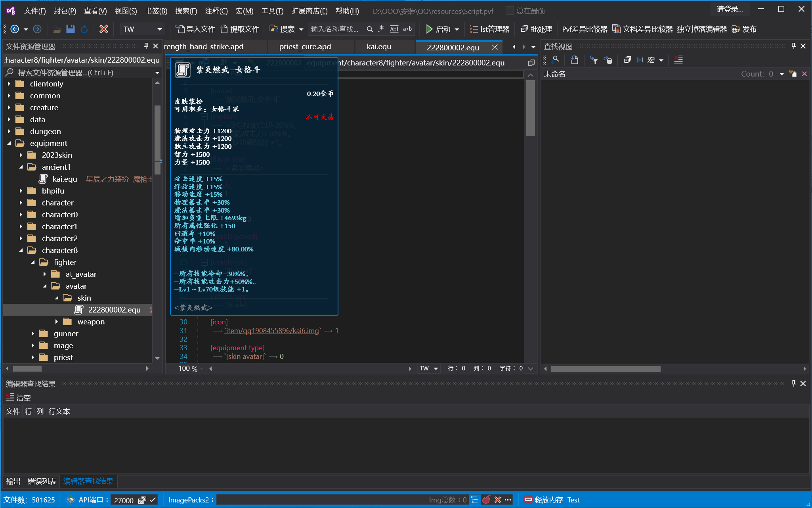Toggle the Ab| whole-word match option

[394, 29]
